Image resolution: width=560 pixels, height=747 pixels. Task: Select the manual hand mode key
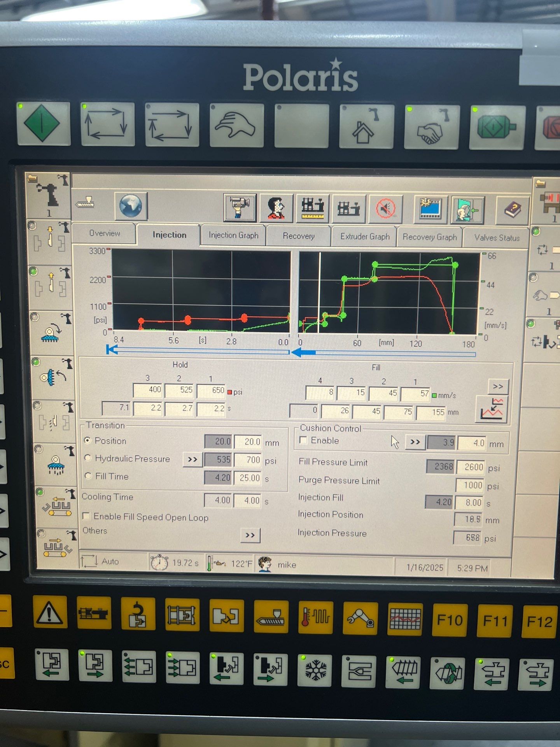[236, 125]
